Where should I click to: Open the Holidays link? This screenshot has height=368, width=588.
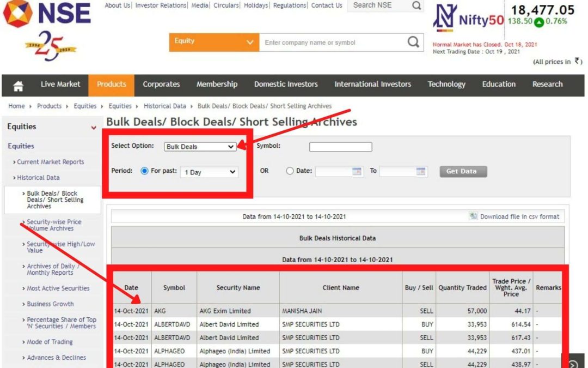click(x=256, y=5)
